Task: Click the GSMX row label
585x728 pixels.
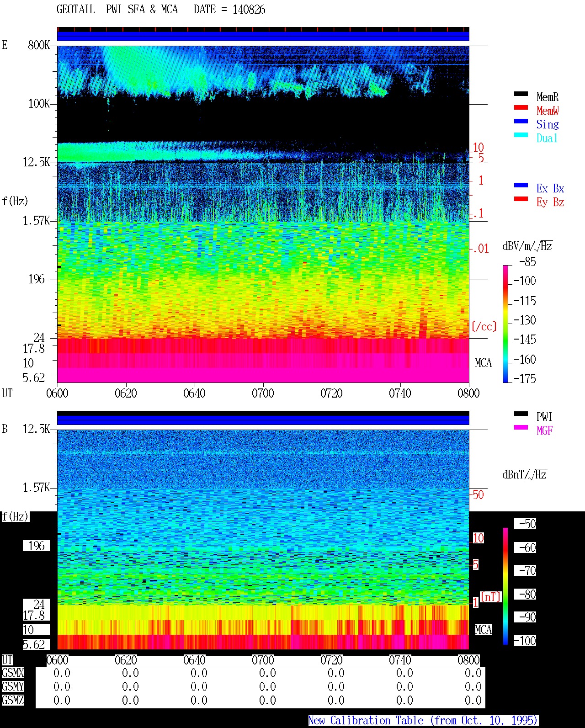Action: pos(13,673)
